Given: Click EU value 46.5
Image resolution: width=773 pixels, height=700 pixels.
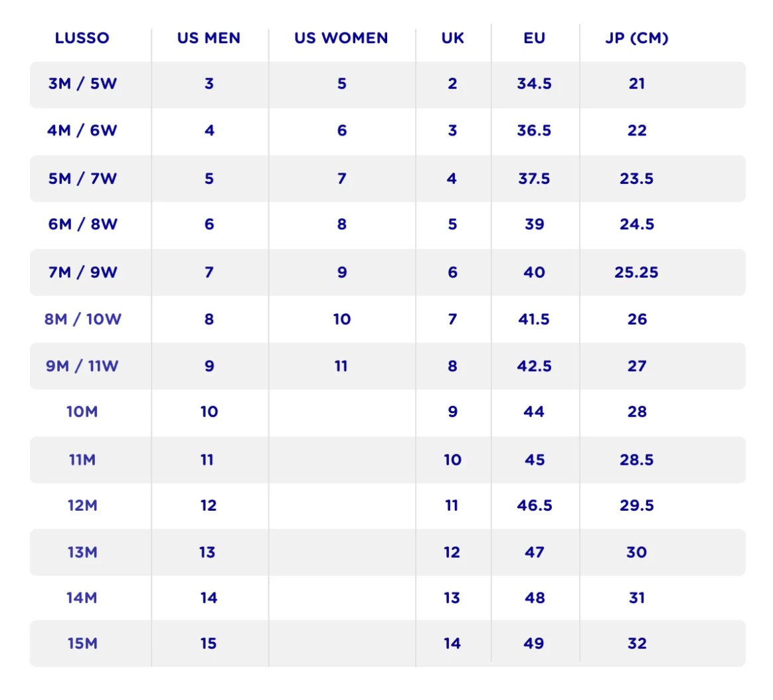Looking at the screenshot, I should coord(535,505).
